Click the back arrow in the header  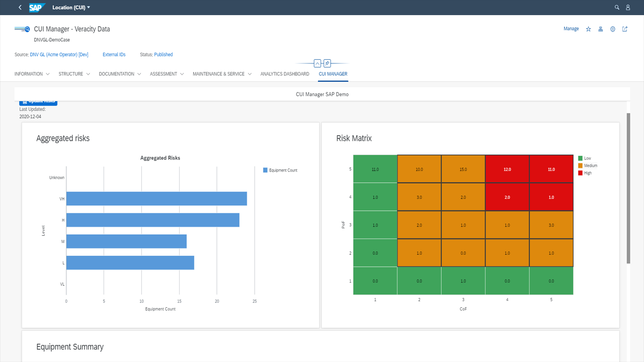coord(20,8)
